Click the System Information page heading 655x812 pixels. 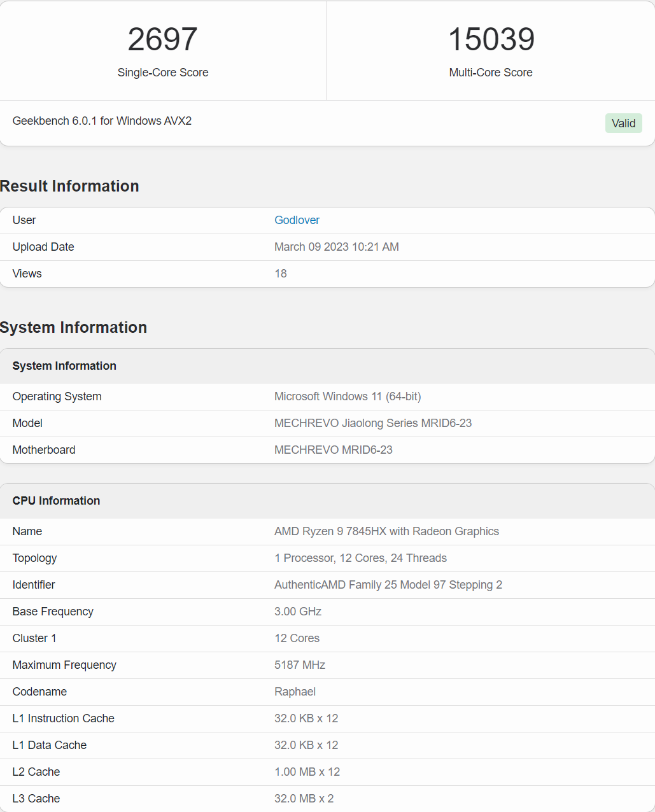pyautogui.click(x=73, y=327)
